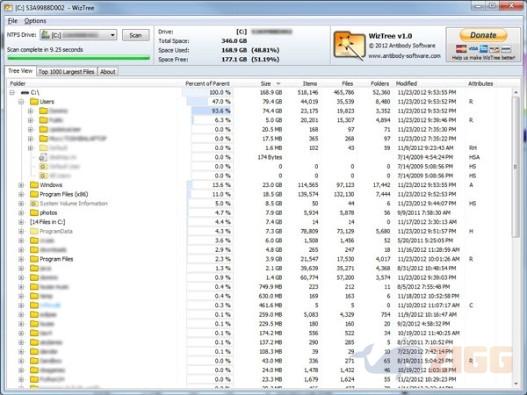
Task: Collapse the Users folder node
Action: click(x=21, y=102)
